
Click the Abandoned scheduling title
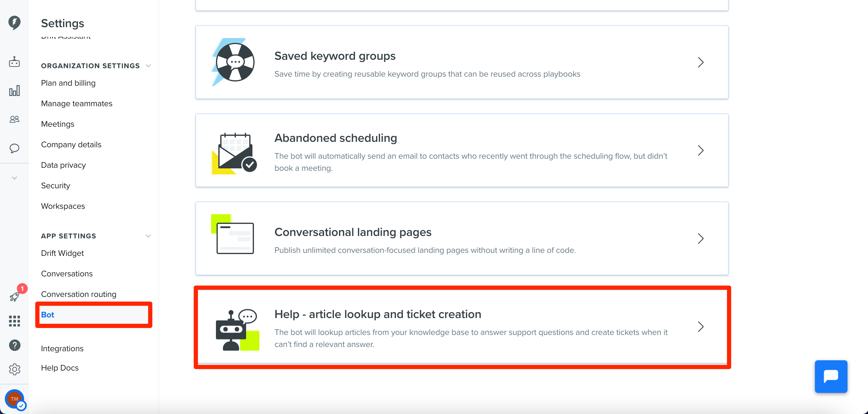click(x=336, y=138)
